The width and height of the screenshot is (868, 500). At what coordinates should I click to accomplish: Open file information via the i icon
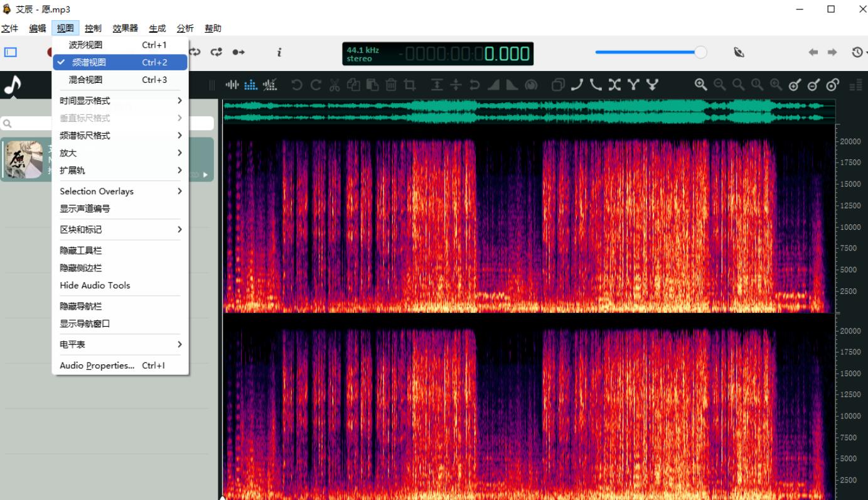click(279, 53)
